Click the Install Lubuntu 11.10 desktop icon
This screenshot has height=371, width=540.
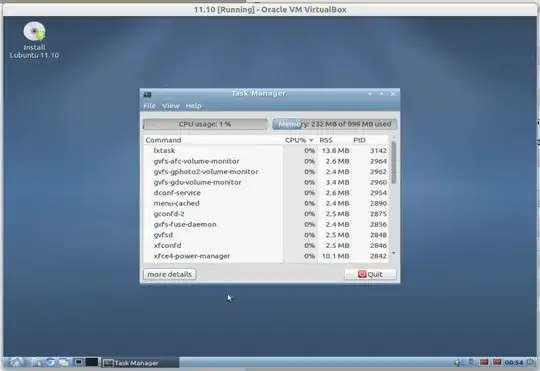pyautogui.click(x=34, y=40)
